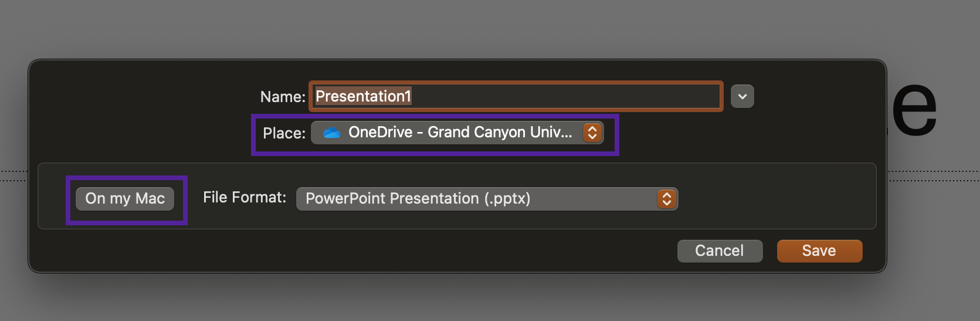Image resolution: width=980 pixels, height=321 pixels.
Task: Click inside the Name text field
Action: tap(516, 96)
